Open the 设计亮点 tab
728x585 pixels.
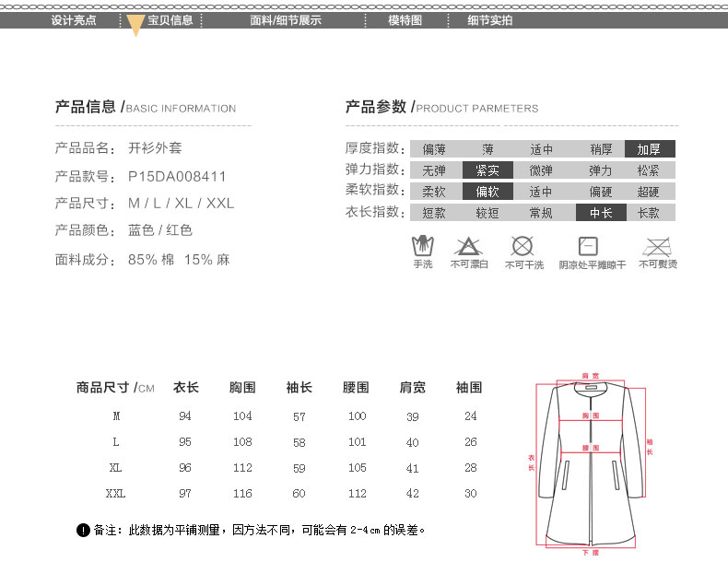74,20
